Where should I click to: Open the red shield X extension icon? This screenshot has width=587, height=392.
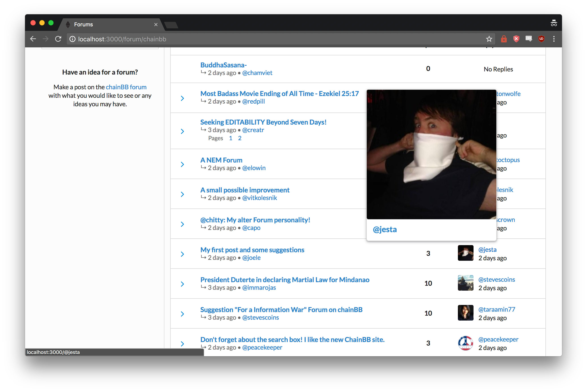click(x=516, y=39)
